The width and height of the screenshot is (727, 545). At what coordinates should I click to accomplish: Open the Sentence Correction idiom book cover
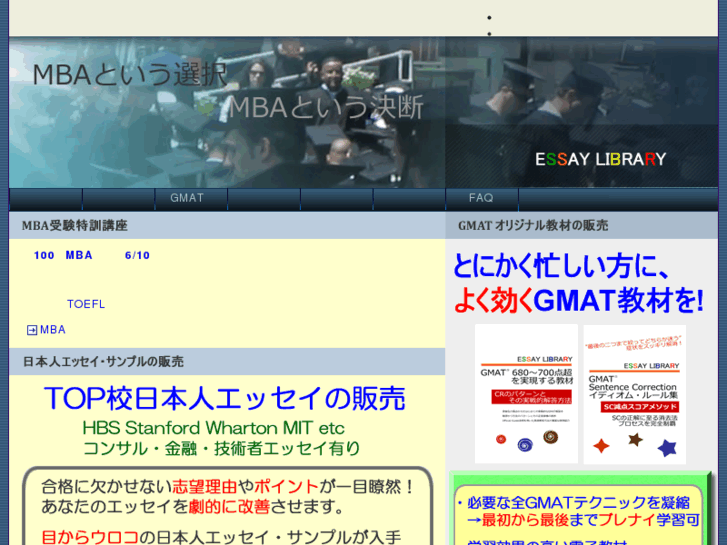pos(634,394)
